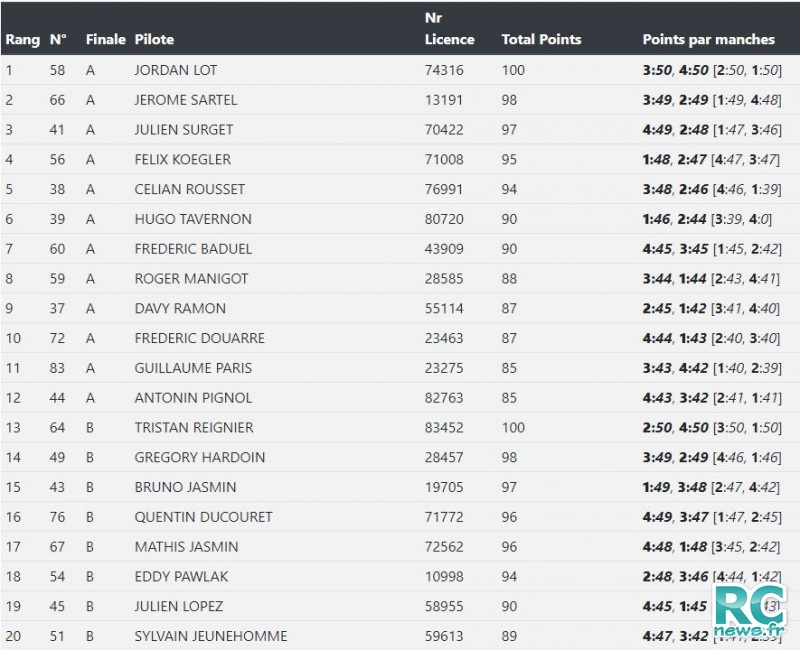Click the Total Points column header
Viewport: 800px width, 650px height.
click(541, 39)
